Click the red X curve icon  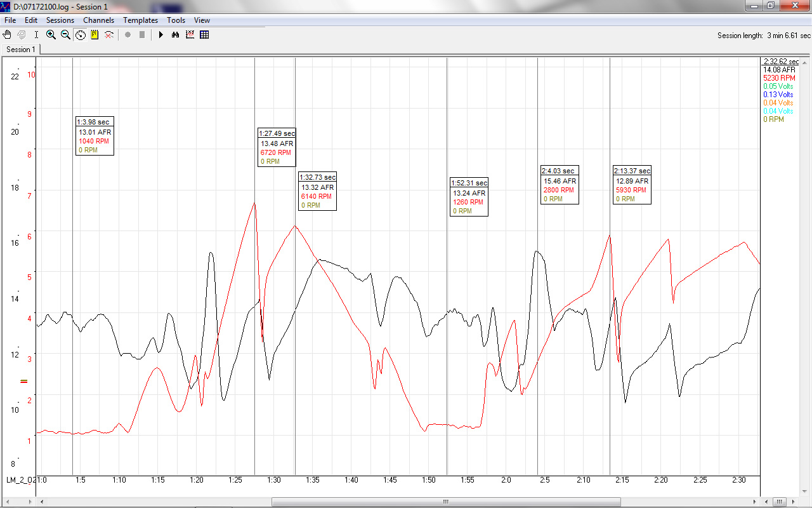click(x=109, y=35)
